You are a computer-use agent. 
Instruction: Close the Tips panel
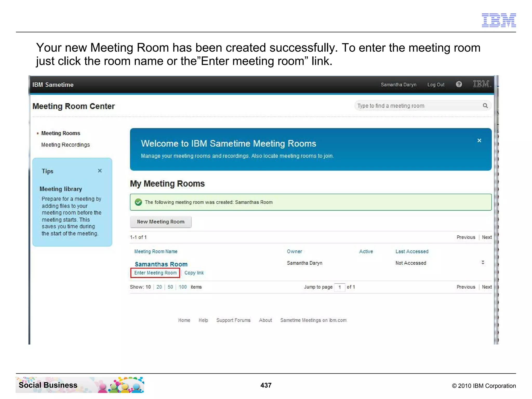(100, 171)
